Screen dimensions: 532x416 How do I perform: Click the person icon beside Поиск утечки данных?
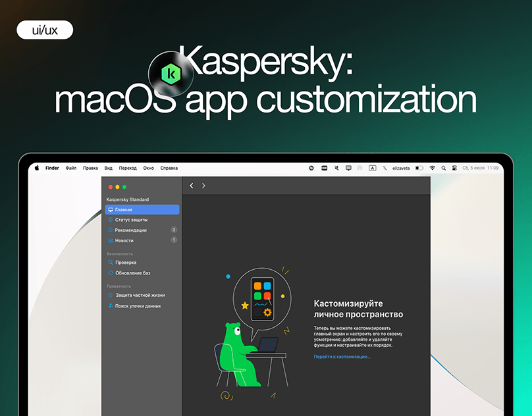111,305
